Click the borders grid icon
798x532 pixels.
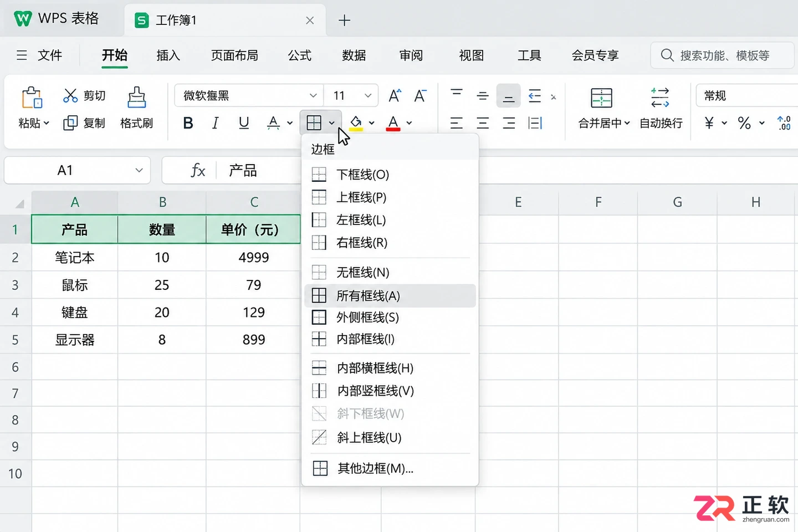click(314, 122)
